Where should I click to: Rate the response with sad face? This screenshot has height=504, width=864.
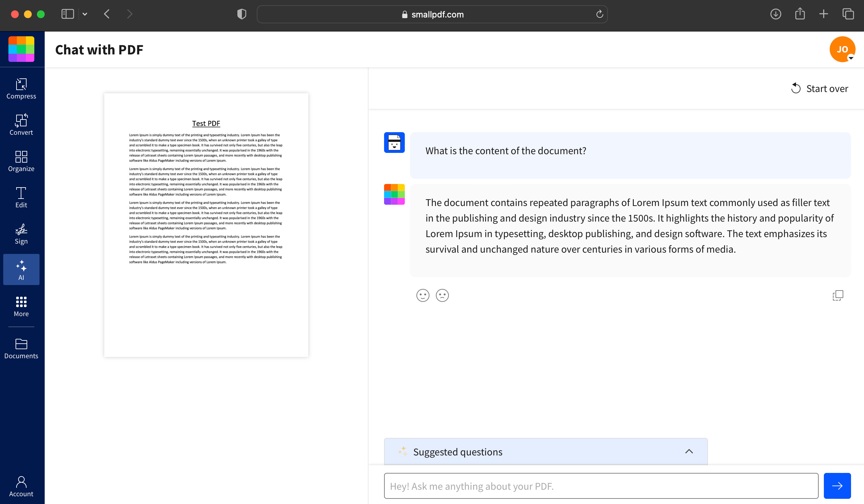[x=442, y=295]
